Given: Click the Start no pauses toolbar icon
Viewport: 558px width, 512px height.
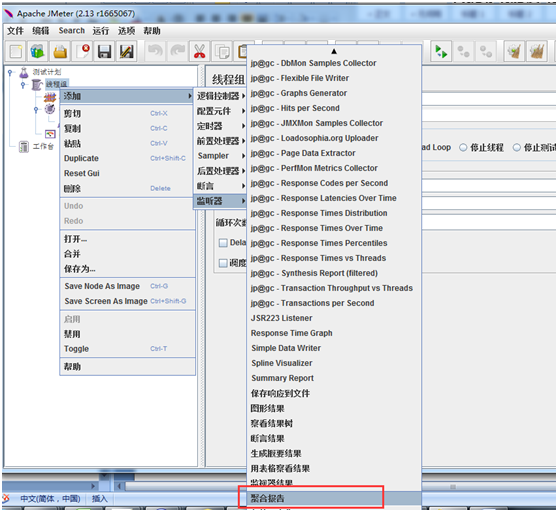Looking at the screenshot, I should (441, 52).
